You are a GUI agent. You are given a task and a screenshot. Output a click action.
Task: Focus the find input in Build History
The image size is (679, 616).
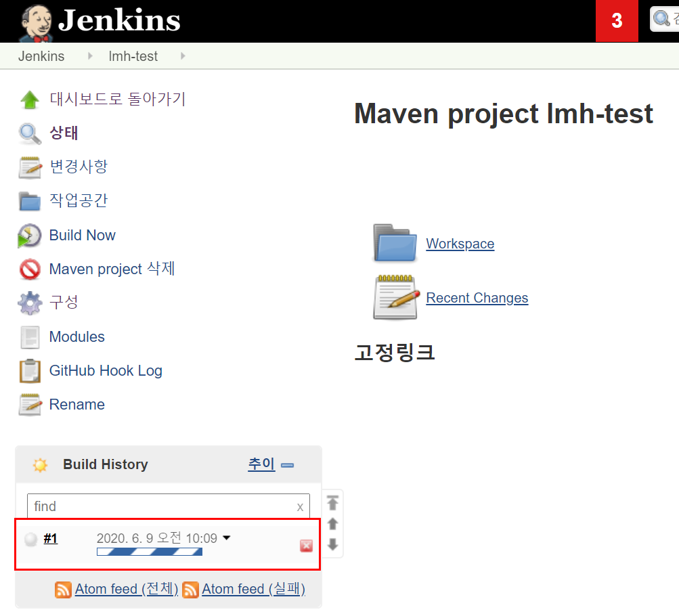(x=169, y=506)
